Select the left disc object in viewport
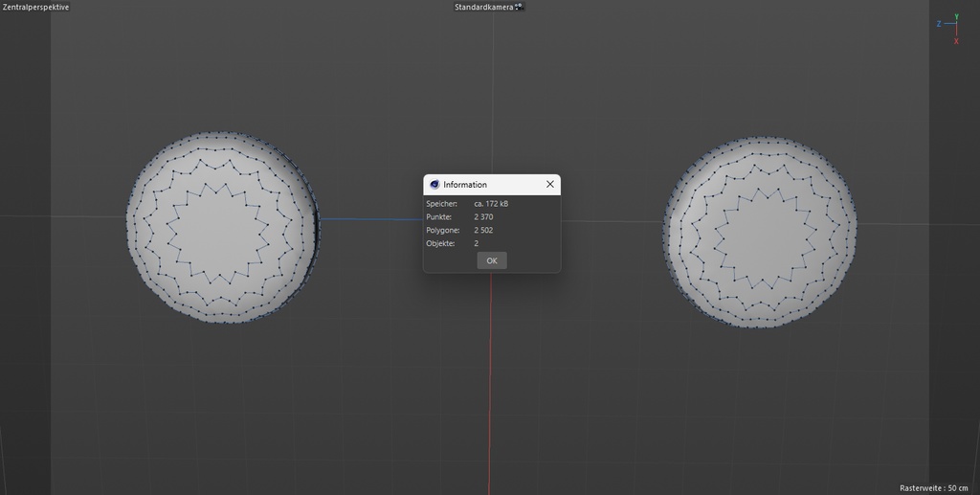This screenshot has height=495, width=980. 223,228
